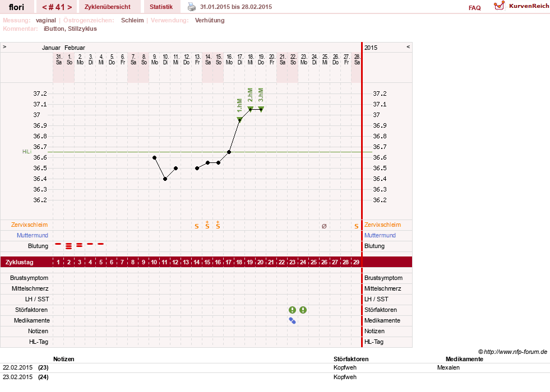
Task: Click the Zervixschleim S+ symbol on day 16
Action: click(x=218, y=225)
